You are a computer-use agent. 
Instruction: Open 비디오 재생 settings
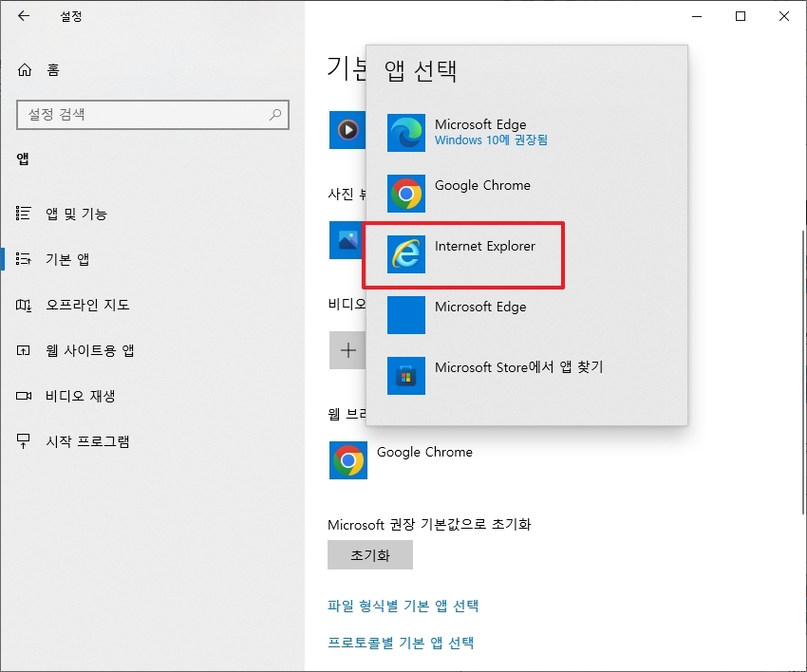(72, 396)
